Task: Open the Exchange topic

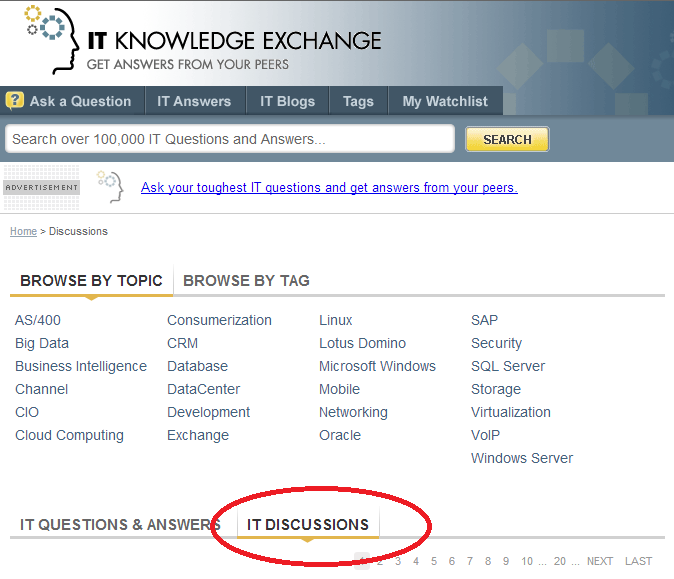Action: coord(198,435)
